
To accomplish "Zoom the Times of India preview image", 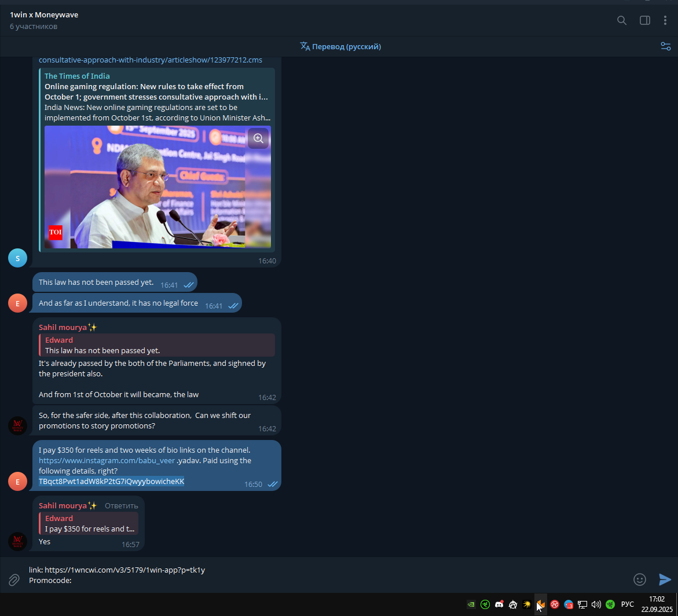I will [x=258, y=138].
